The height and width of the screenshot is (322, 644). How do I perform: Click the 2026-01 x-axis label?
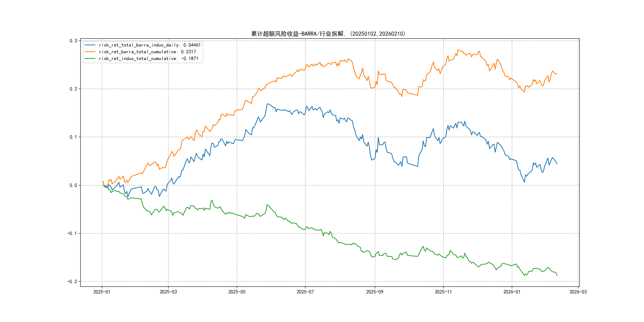click(511, 292)
